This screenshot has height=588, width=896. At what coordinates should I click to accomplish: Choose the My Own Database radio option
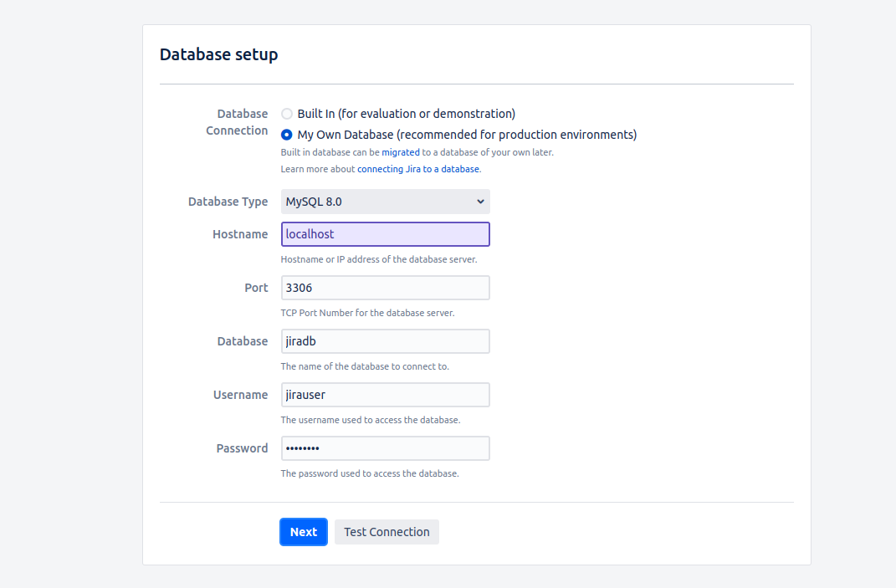coord(287,135)
